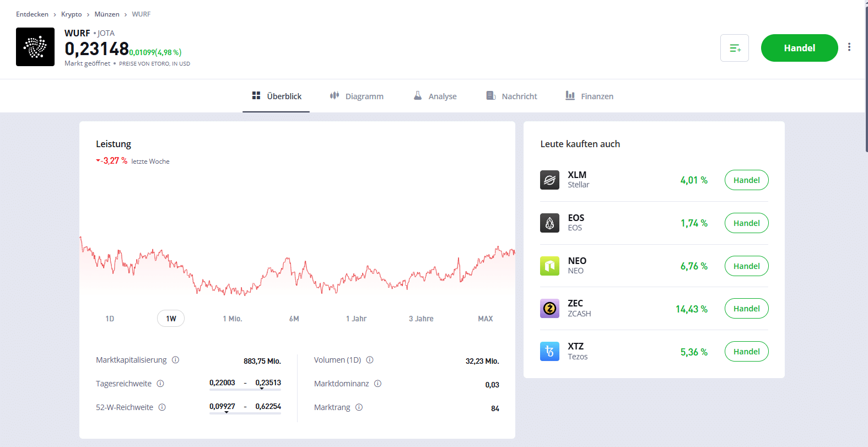
Task: Click the XLM Stellar logo icon
Action: (549, 180)
